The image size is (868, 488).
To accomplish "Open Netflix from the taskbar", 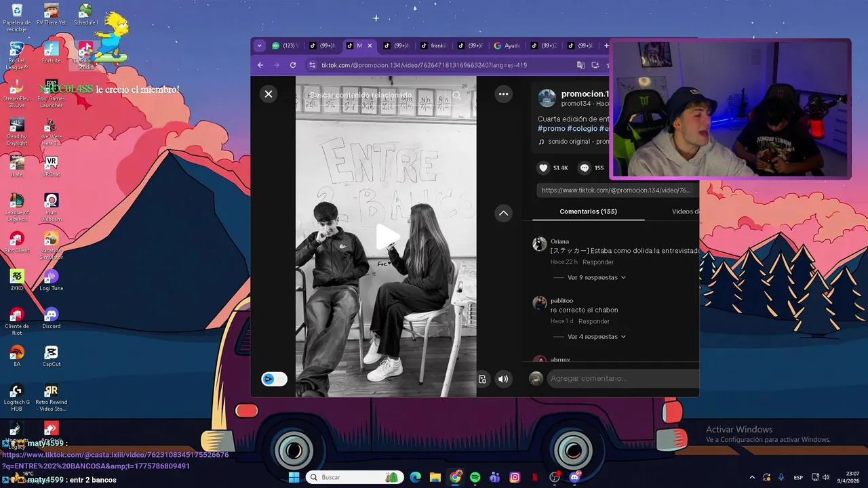I will click(x=534, y=477).
